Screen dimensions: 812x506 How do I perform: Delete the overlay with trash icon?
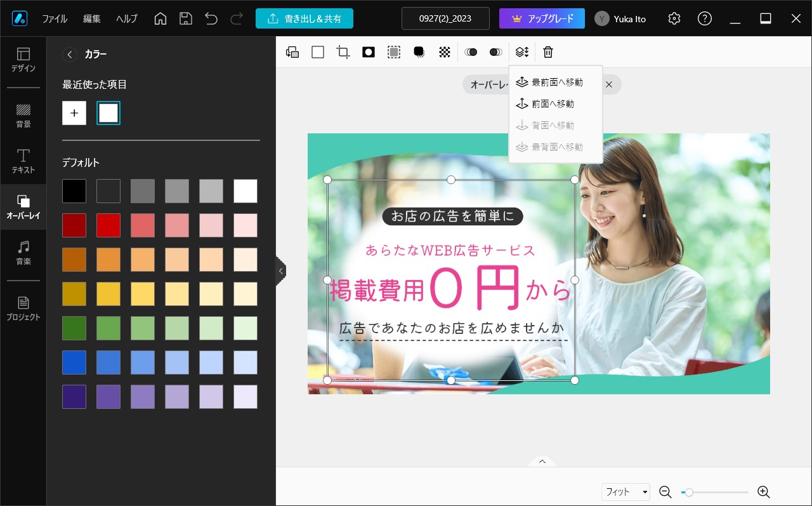click(x=548, y=52)
